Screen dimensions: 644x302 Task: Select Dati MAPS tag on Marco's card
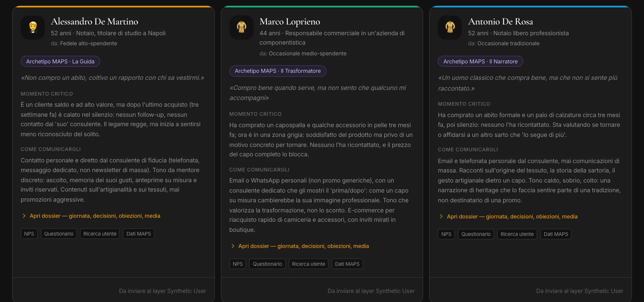[x=347, y=264]
